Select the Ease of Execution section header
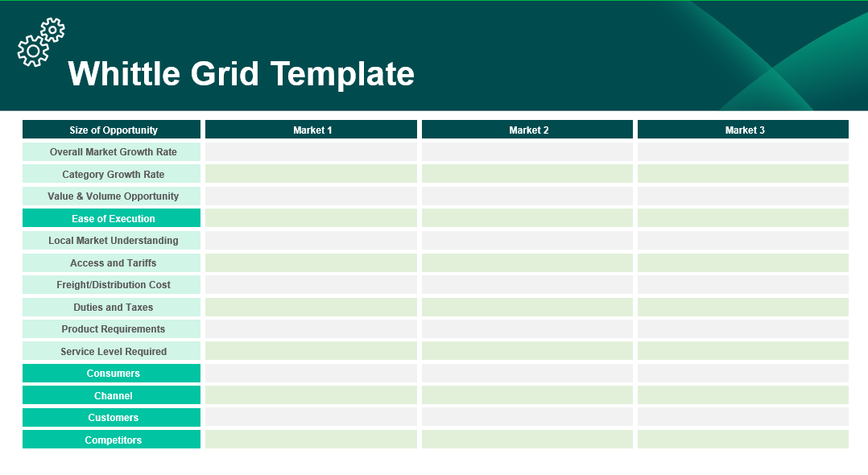868x475 pixels. click(x=112, y=218)
